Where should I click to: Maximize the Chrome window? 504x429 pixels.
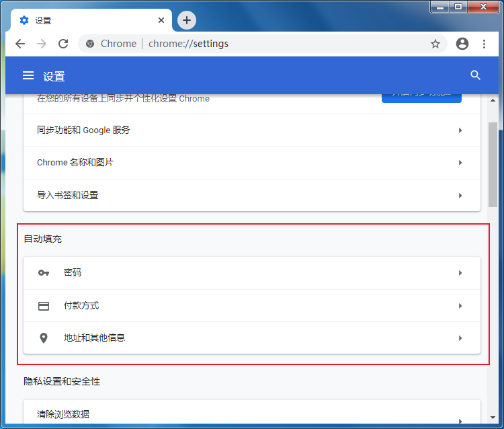pyautogui.click(x=458, y=7)
